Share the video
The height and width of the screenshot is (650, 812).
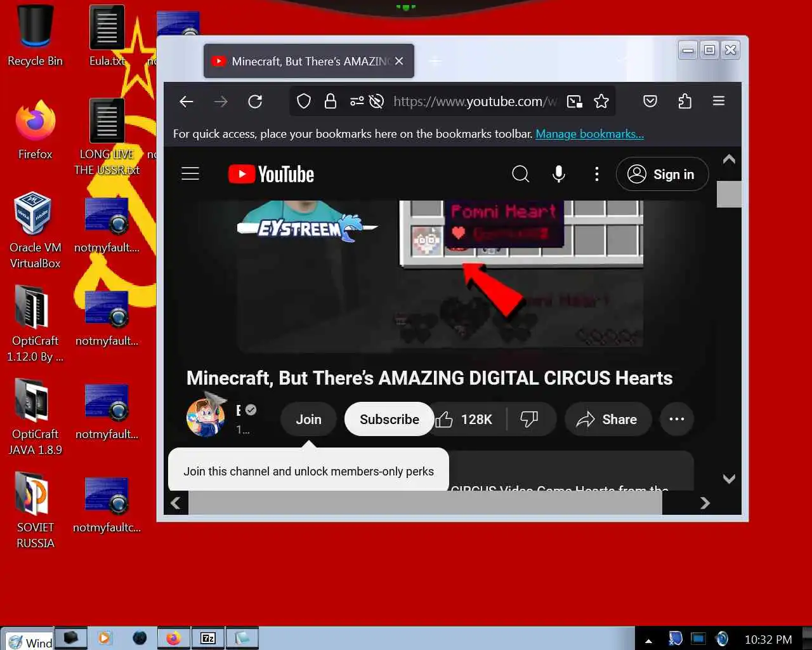[x=608, y=420]
